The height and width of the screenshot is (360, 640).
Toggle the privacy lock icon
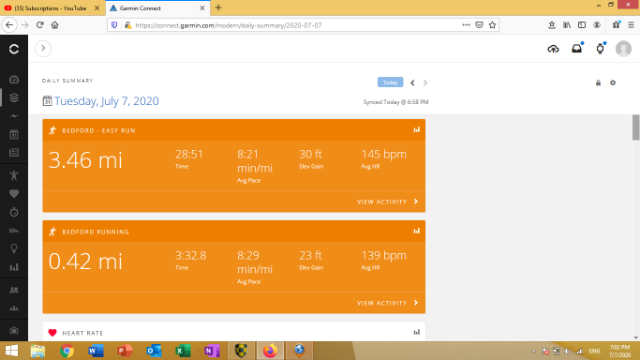[598, 83]
